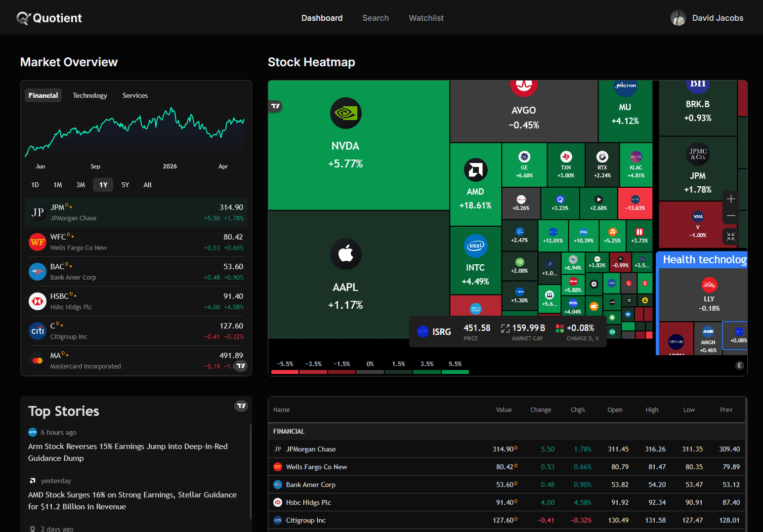Zoom in on the stock heatmap

(731, 199)
